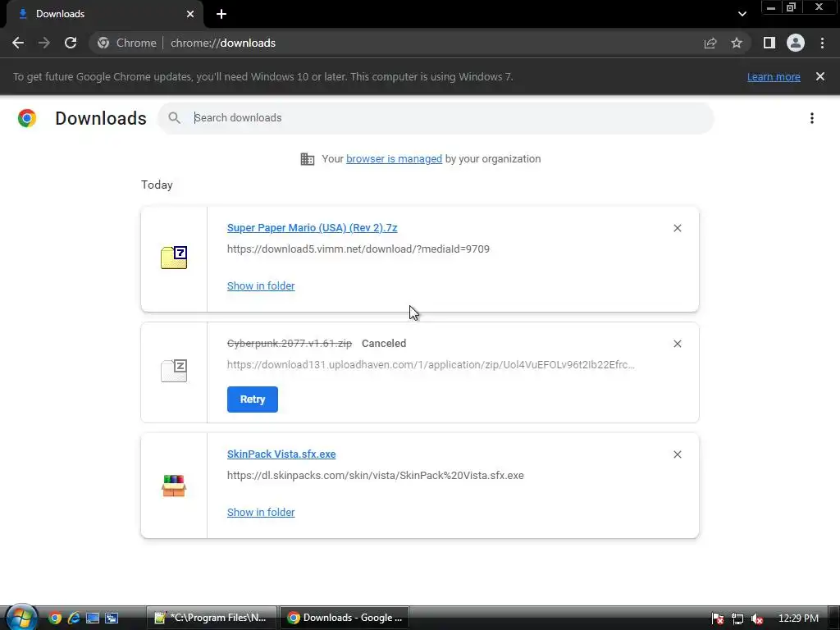Open the tab search dropdown arrow
Screen dimensions: 840x630
click(x=742, y=14)
